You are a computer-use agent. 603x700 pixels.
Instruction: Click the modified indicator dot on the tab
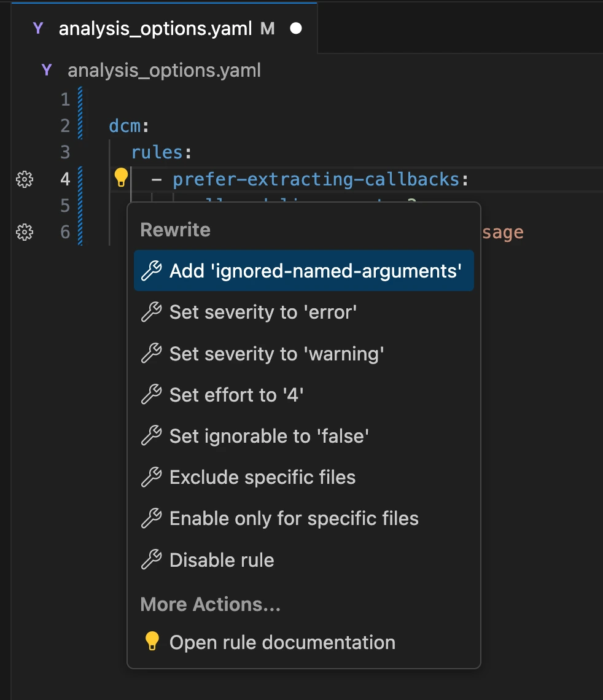pyautogui.click(x=295, y=28)
